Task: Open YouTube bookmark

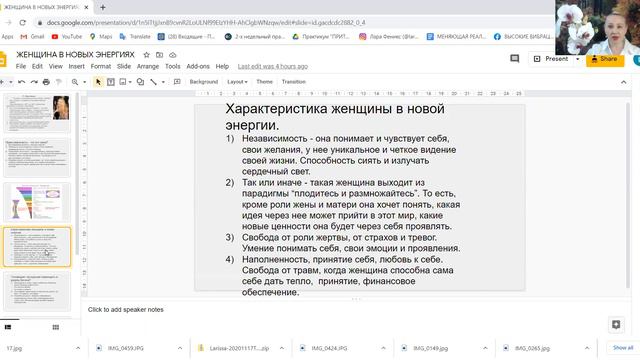Action: coord(67,37)
